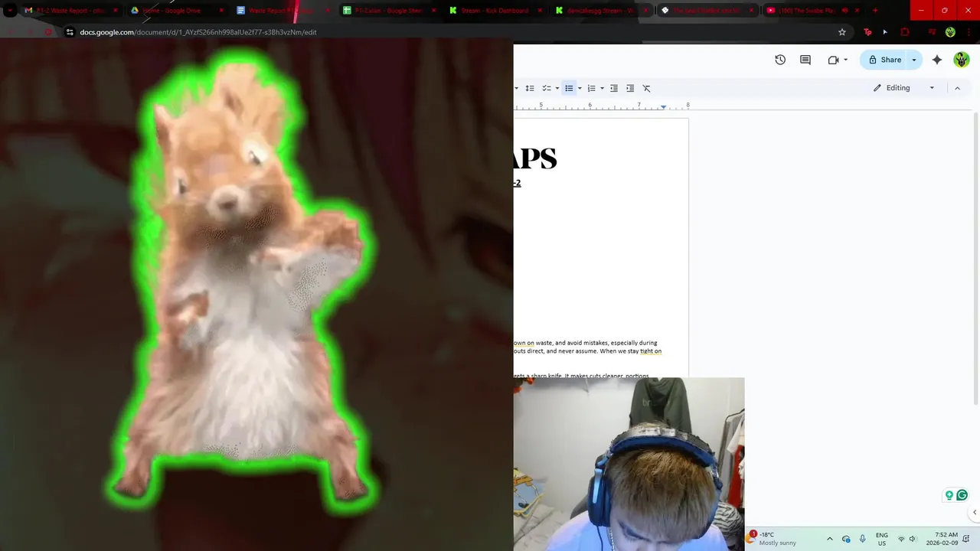Open Share quick-actions dropdown arrow
Viewport: 980px width, 551px height.
point(914,60)
